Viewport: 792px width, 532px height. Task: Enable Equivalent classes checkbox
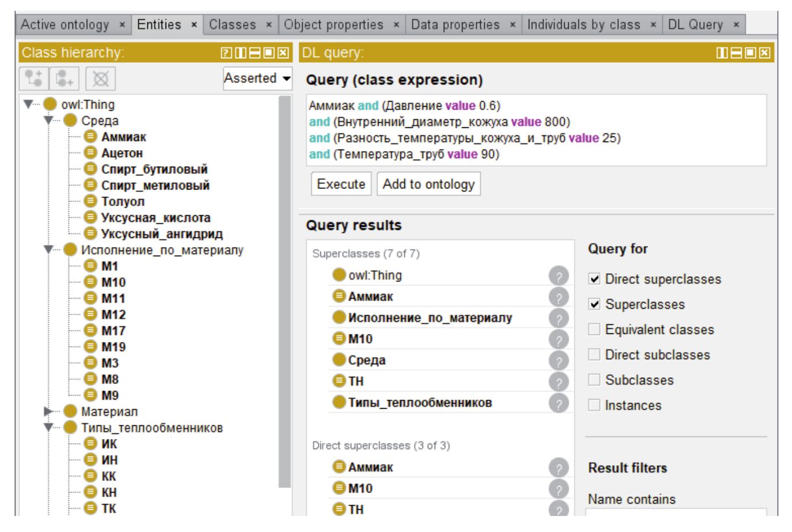pos(594,329)
